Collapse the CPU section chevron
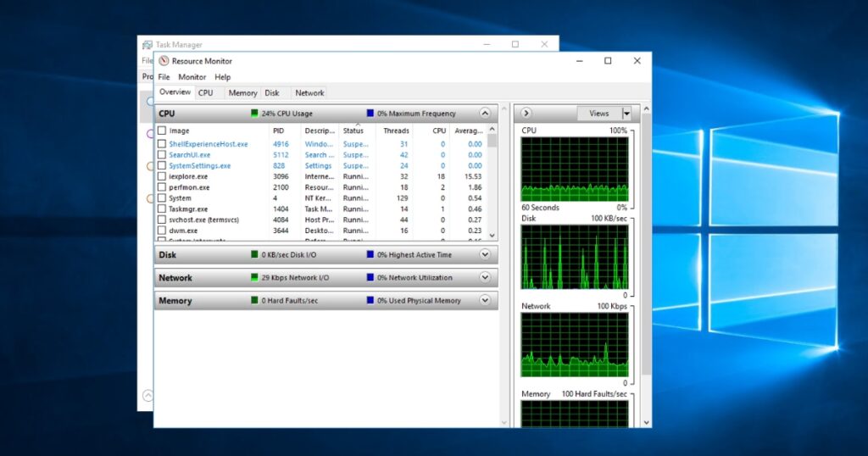Screen dimensions: 868x456 tap(485, 114)
